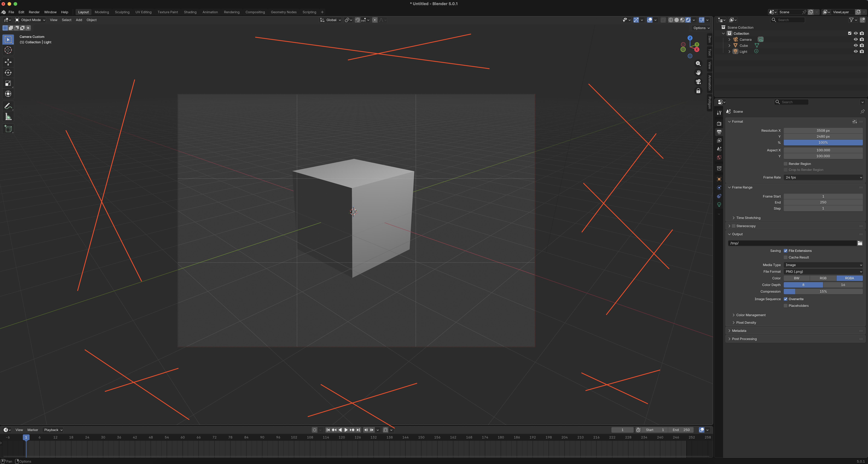
Task: Uncheck the Overwrite checkbox
Action: coord(785,299)
